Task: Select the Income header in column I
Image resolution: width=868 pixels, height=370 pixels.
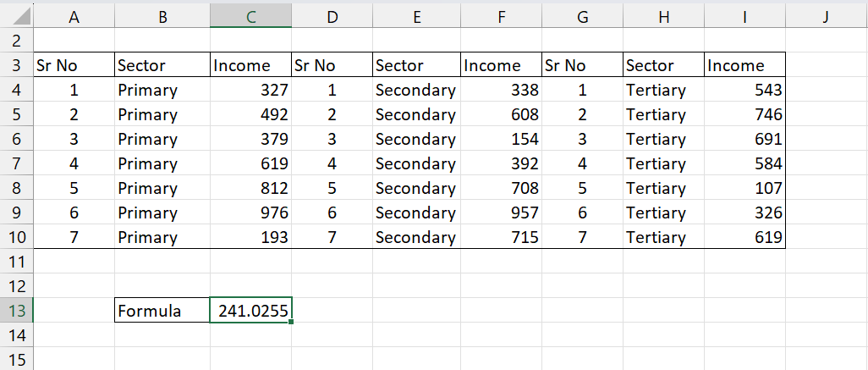Action: click(744, 65)
